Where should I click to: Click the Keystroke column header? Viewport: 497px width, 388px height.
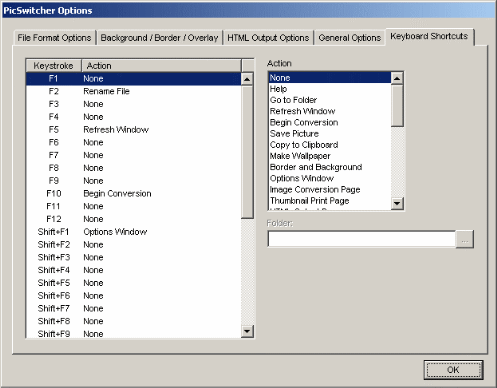[x=54, y=66]
